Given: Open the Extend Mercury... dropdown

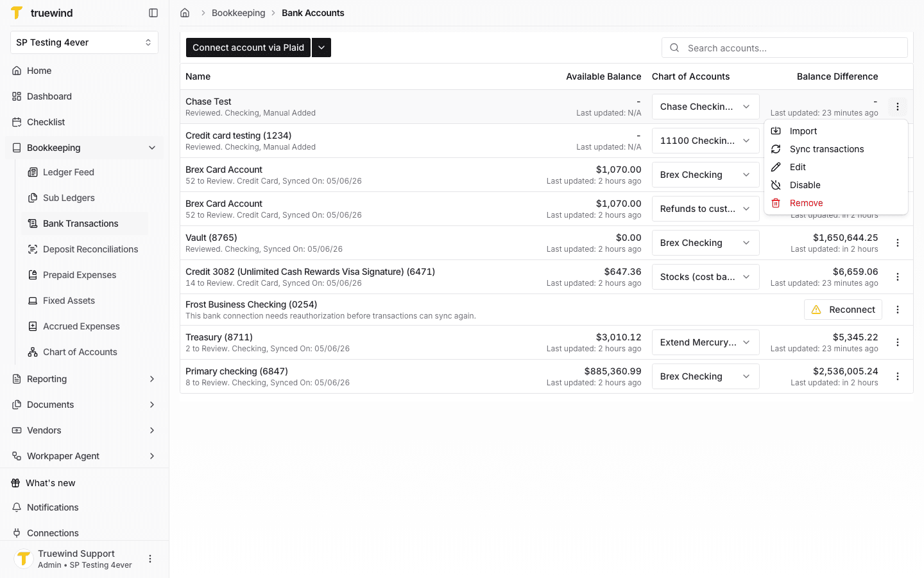Looking at the screenshot, I should [706, 342].
